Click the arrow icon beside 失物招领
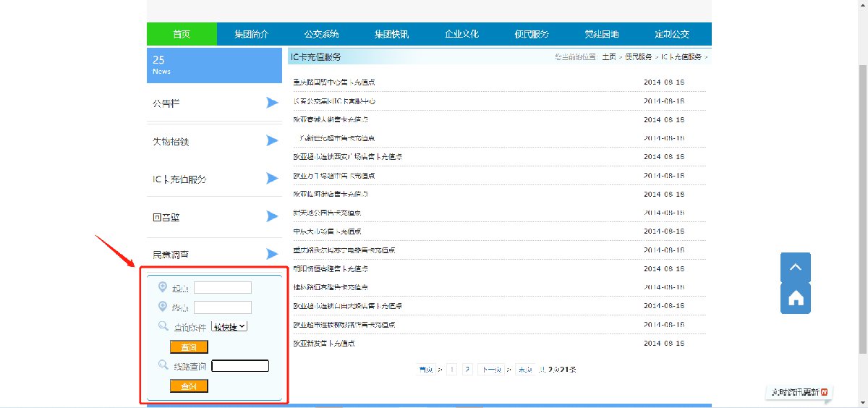The width and height of the screenshot is (868, 408). 272,141
